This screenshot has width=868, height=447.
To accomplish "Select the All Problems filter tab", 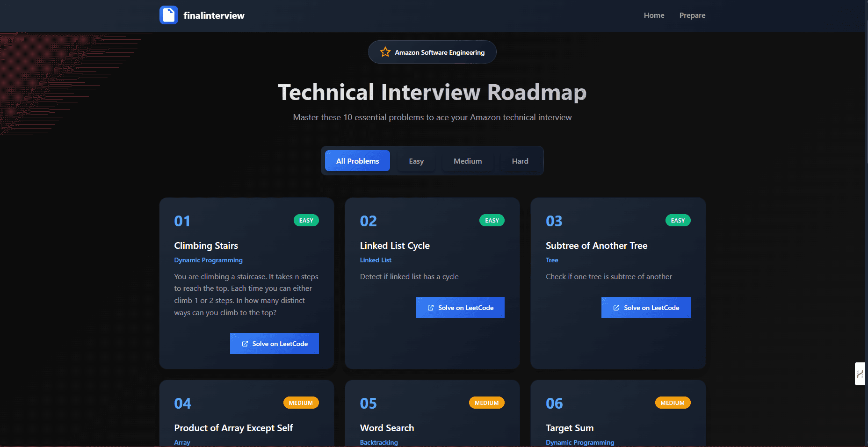I will point(357,161).
